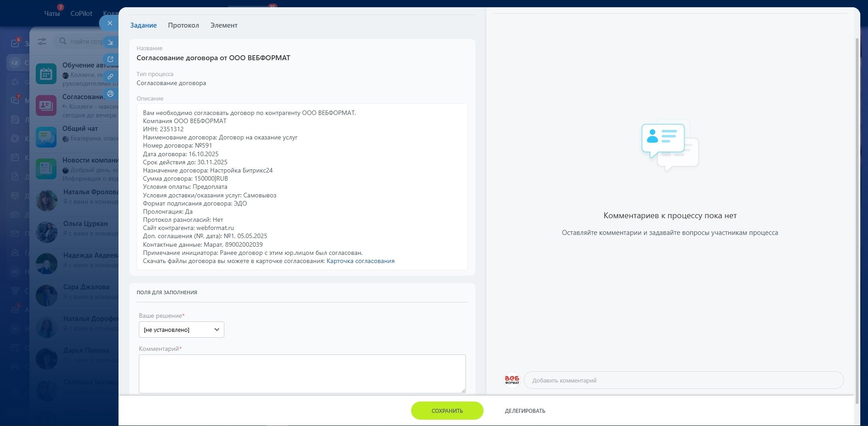Click the Комментарий text area
This screenshot has width=868, height=426.
[302, 374]
